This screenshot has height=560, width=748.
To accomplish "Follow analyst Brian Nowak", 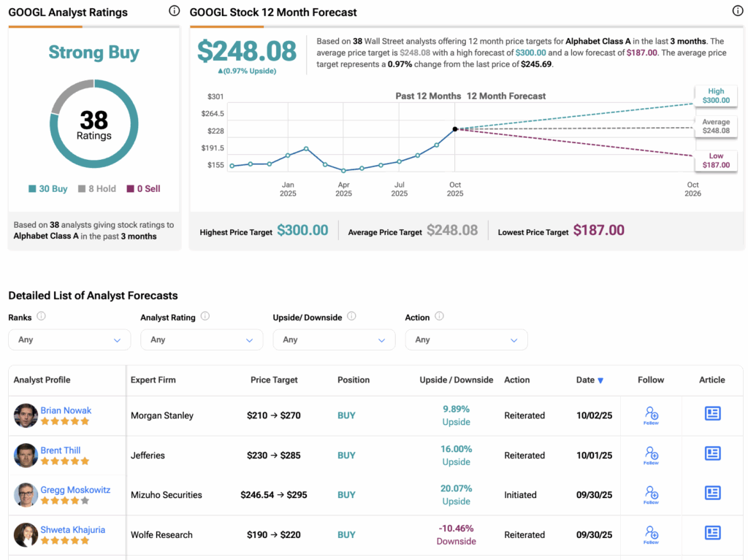I will pyautogui.click(x=651, y=415).
